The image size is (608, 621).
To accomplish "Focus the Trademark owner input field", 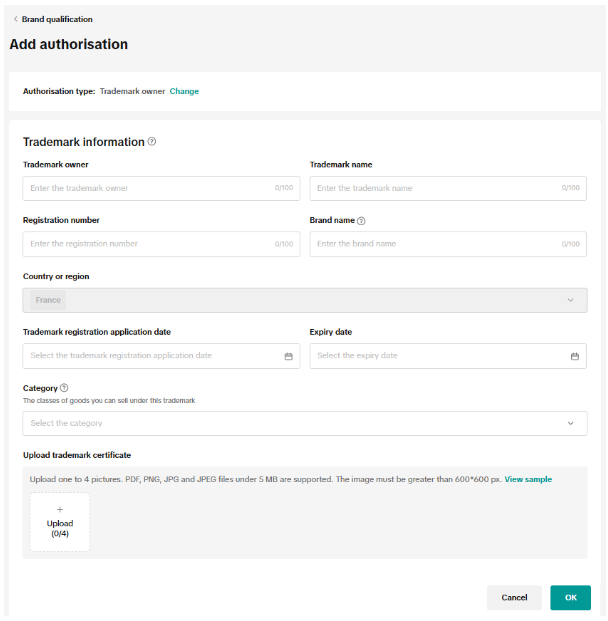I will (x=161, y=188).
